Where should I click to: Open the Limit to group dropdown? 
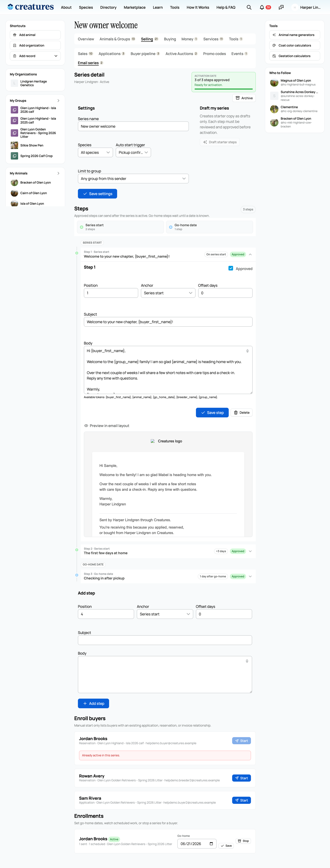(x=133, y=179)
